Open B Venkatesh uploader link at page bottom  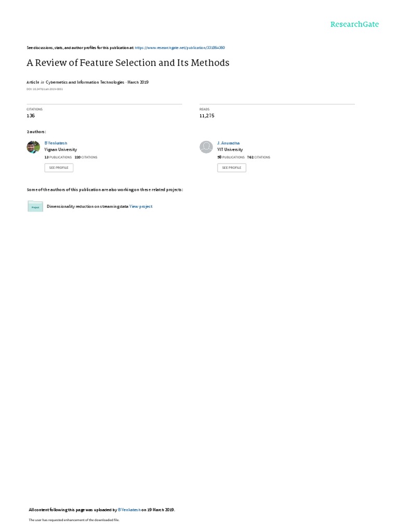[129, 510]
